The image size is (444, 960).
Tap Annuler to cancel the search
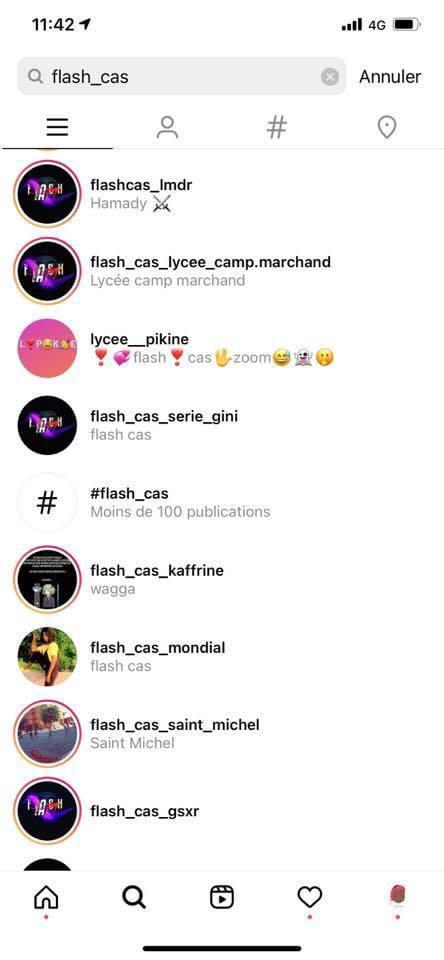(390, 77)
